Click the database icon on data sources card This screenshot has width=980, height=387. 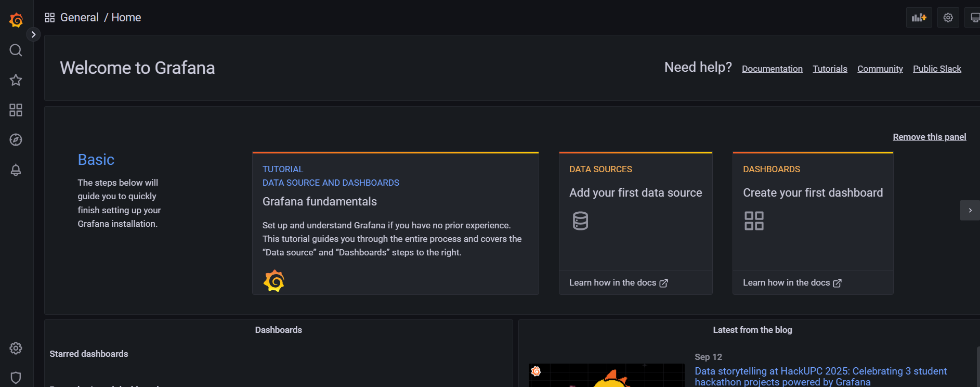580,221
